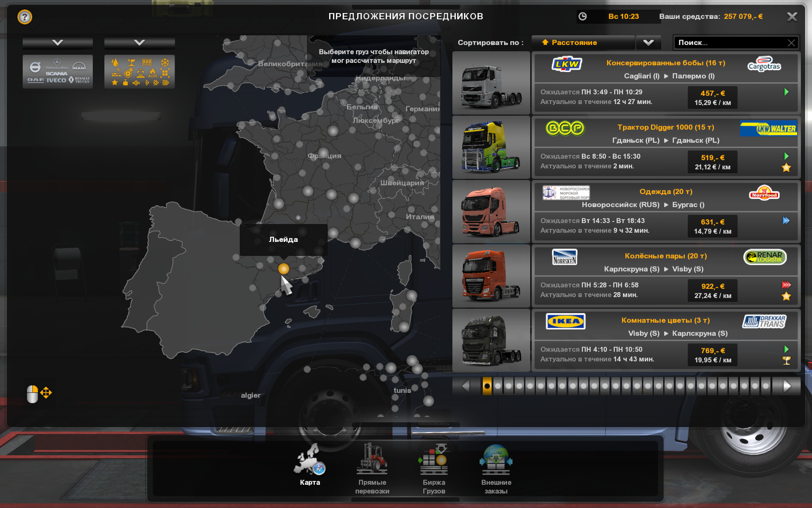The height and width of the screenshot is (508, 812).
Task: Expand the truck brand filter chevron
Action: [x=58, y=43]
